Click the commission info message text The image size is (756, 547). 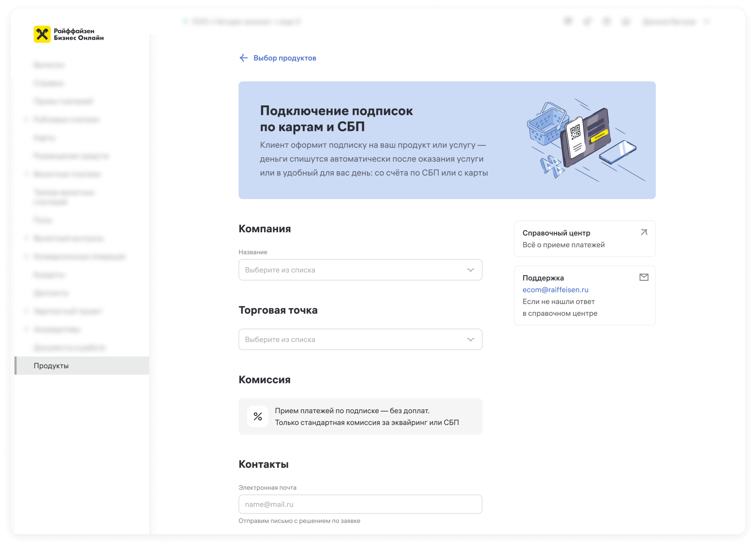(x=367, y=416)
